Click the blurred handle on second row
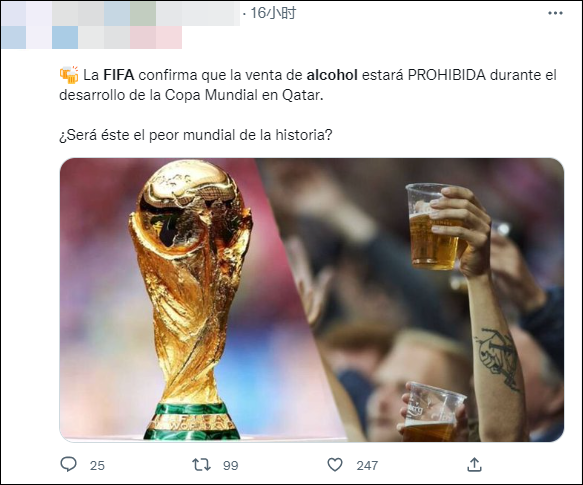This screenshot has width=583, height=485. (x=91, y=37)
